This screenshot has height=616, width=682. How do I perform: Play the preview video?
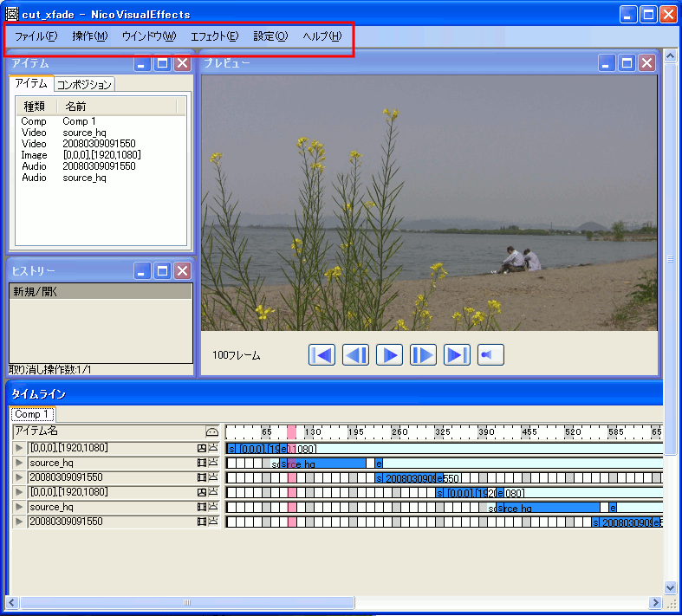point(389,354)
